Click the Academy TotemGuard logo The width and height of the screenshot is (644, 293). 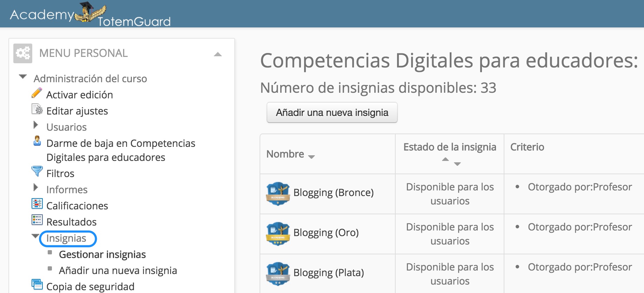(x=90, y=15)
